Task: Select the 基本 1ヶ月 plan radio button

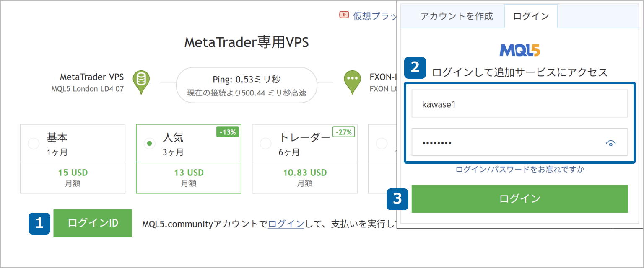Action: coord(34,143)
